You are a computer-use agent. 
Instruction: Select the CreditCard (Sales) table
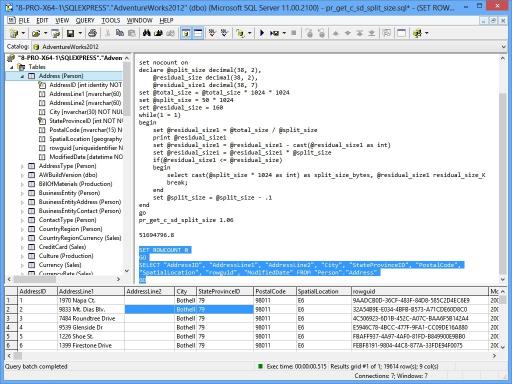(62, 247)
